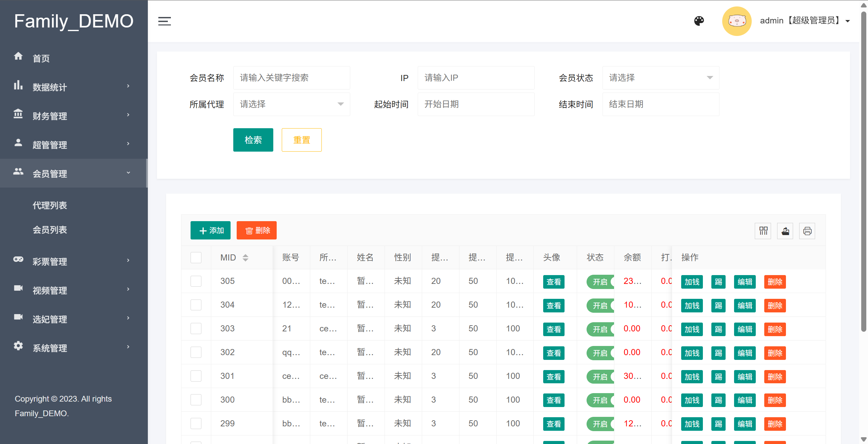Click the home icon beside 首页
868x444 pixels.
(x=18, y=56)
